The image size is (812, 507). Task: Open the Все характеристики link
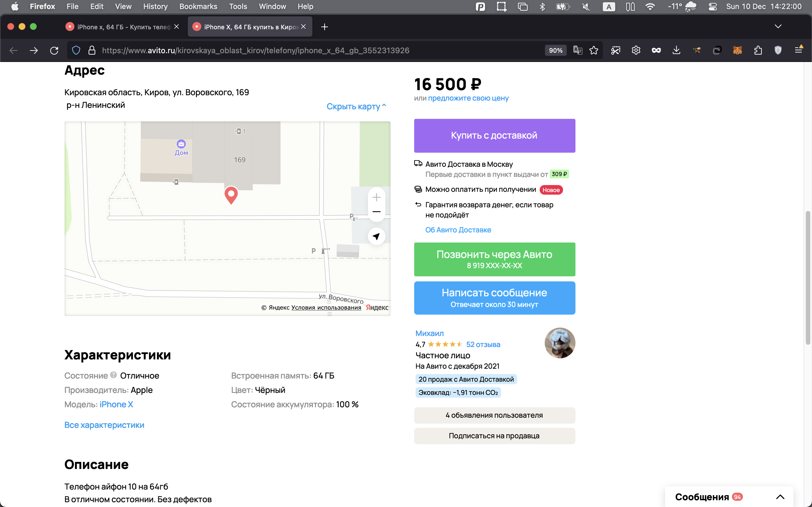pyautogui.click(x=104, y=425)
